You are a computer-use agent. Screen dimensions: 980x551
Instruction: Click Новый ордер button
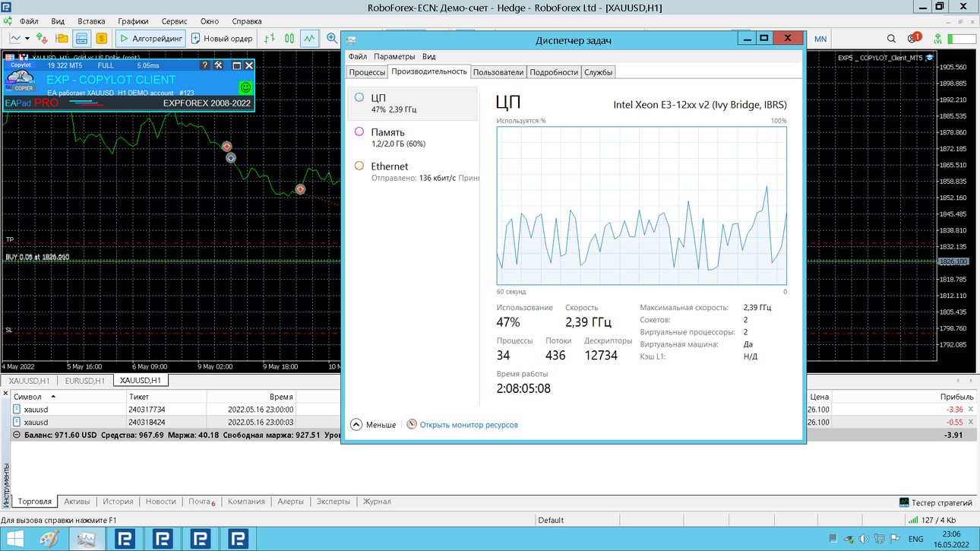coord(222,38)
